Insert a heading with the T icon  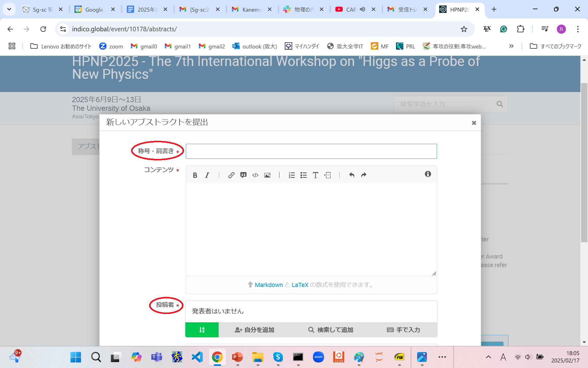pos(315,175)
